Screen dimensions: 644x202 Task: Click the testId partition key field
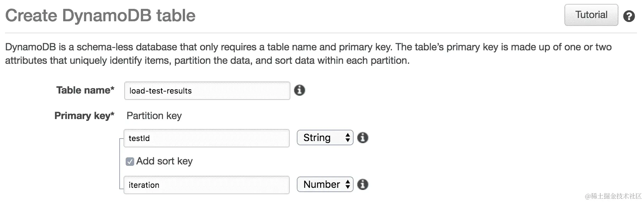pos(206,138)
